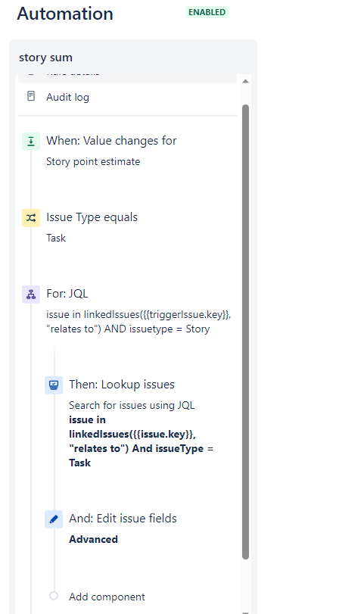This screenshot has width=364, height=614.
Task: Select the green trigger icon for value changes
Action: tap(31, 142)
